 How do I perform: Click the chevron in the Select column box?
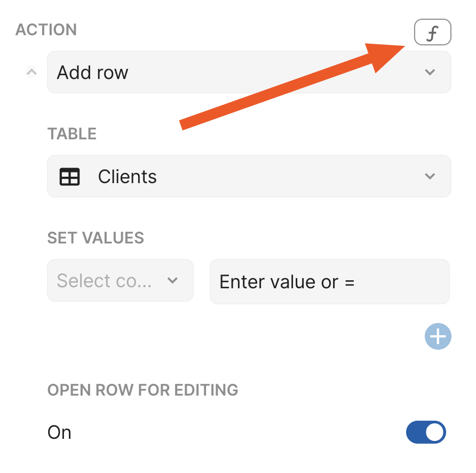(172, 280)
